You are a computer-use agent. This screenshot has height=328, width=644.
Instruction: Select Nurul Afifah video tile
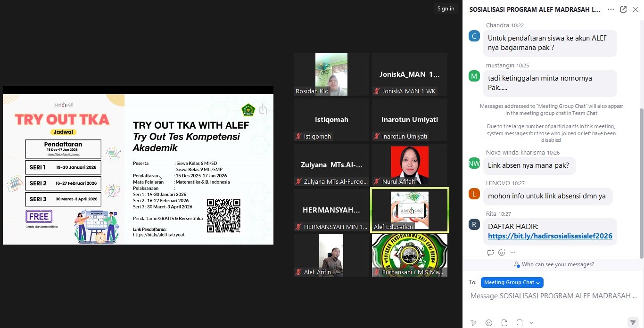[410, 165]
